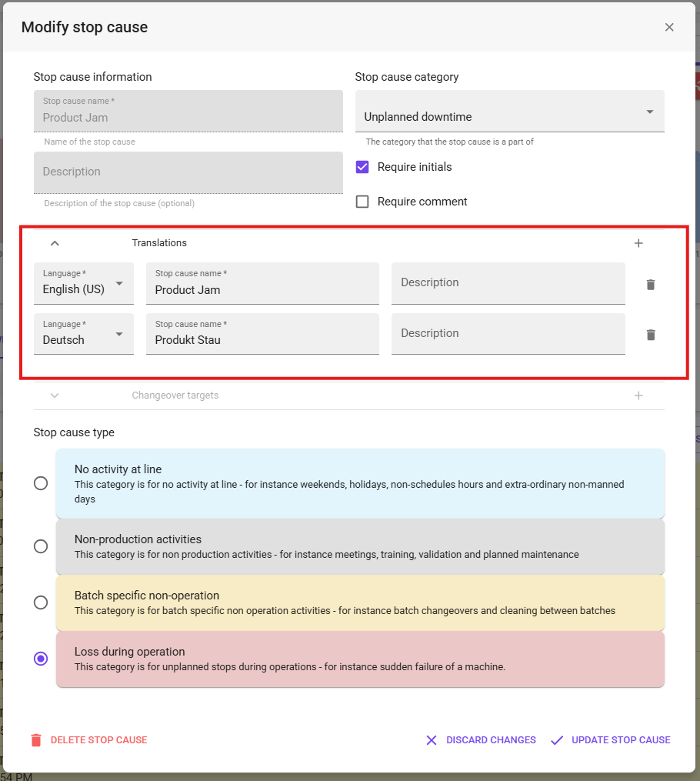This screenshot has width=700, height=781.
Task: Click the Description field in Deutsch row
Action: coord(508,334)
